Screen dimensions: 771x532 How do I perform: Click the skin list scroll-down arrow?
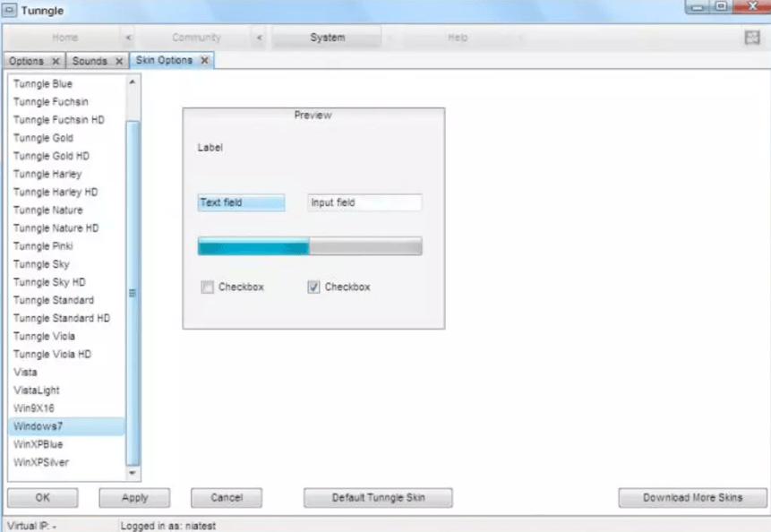(x=133, y=473)
